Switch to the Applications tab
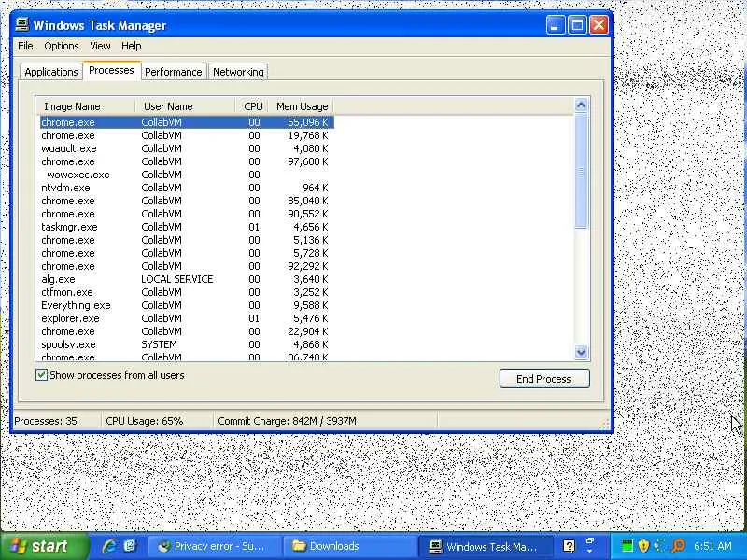This screenshot has width=747, height=560. 51,72
